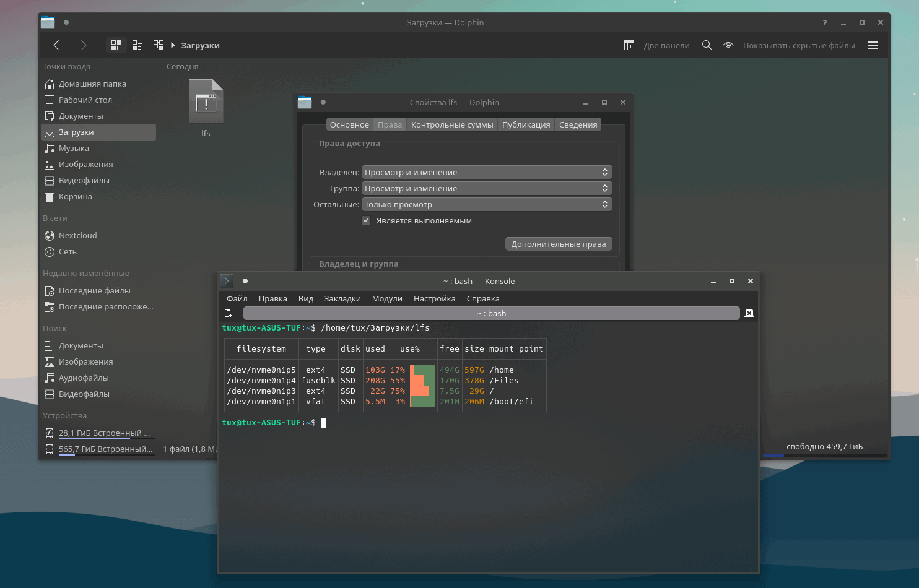Open the Группа permissions dropdown

point(487,188)
